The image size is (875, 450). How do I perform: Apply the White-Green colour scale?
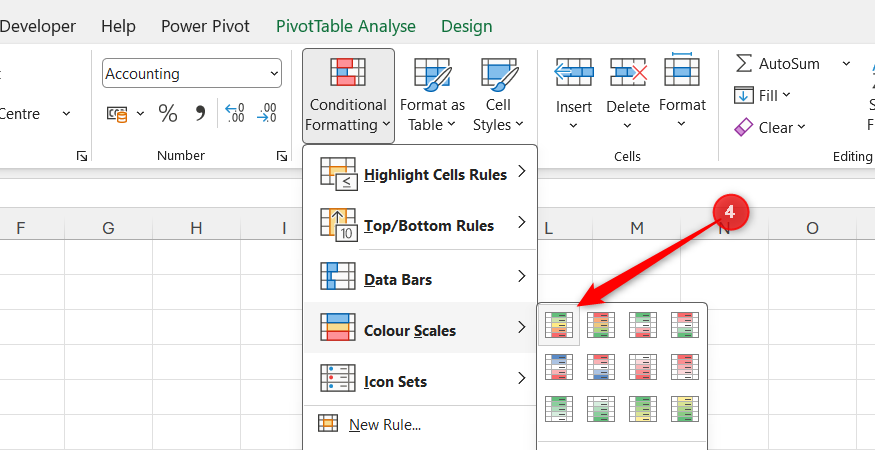(x=601, y=409)
